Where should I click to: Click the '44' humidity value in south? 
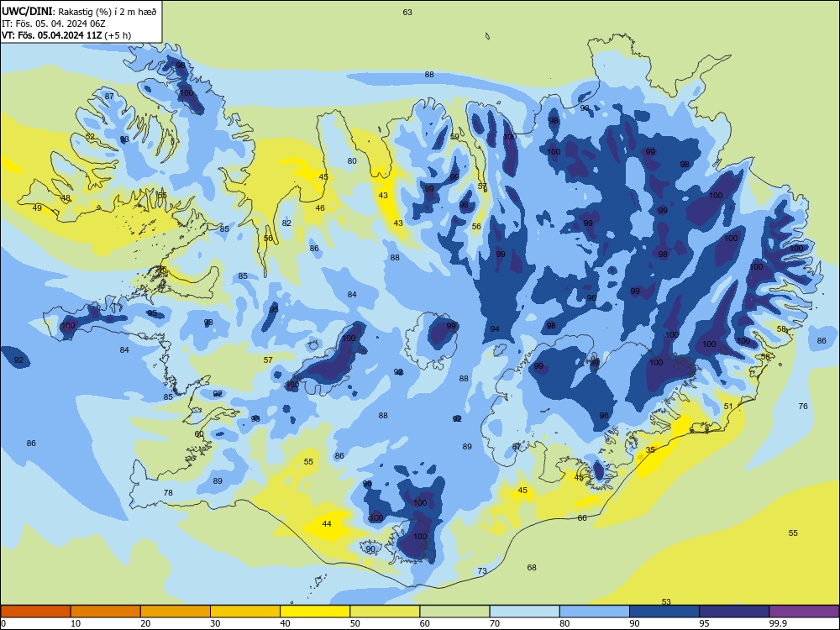327,524
